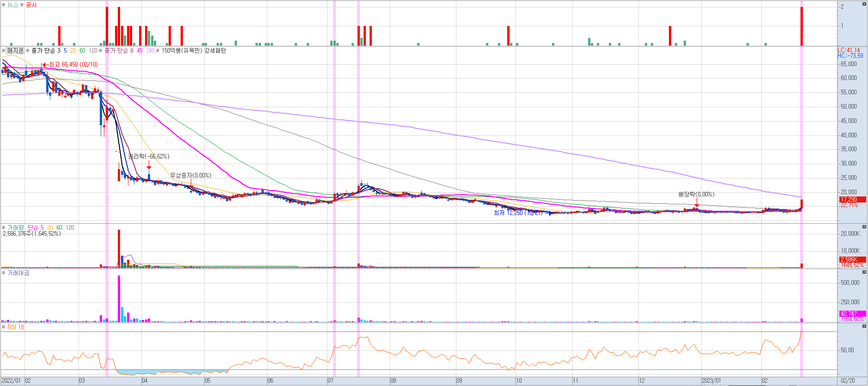Viewport: 868px width, 386px height.
Task: Click the volume 단순 5 moving average label
Action: pos(36,227)
